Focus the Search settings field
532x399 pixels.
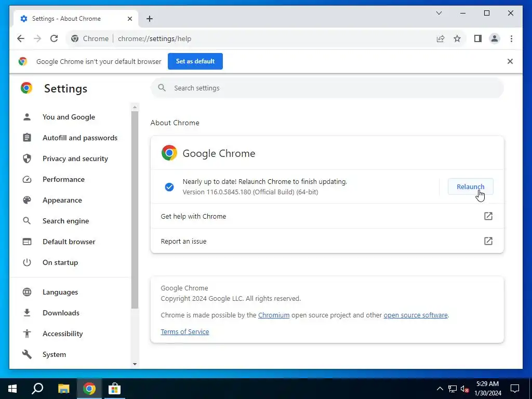[x=327, y=88]
